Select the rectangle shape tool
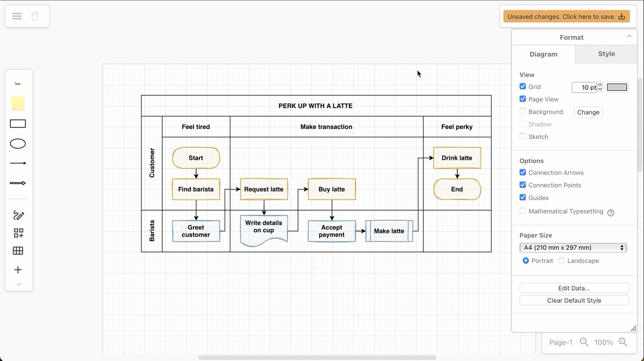This screenshot has width=644, height=361. click(18, 124)
